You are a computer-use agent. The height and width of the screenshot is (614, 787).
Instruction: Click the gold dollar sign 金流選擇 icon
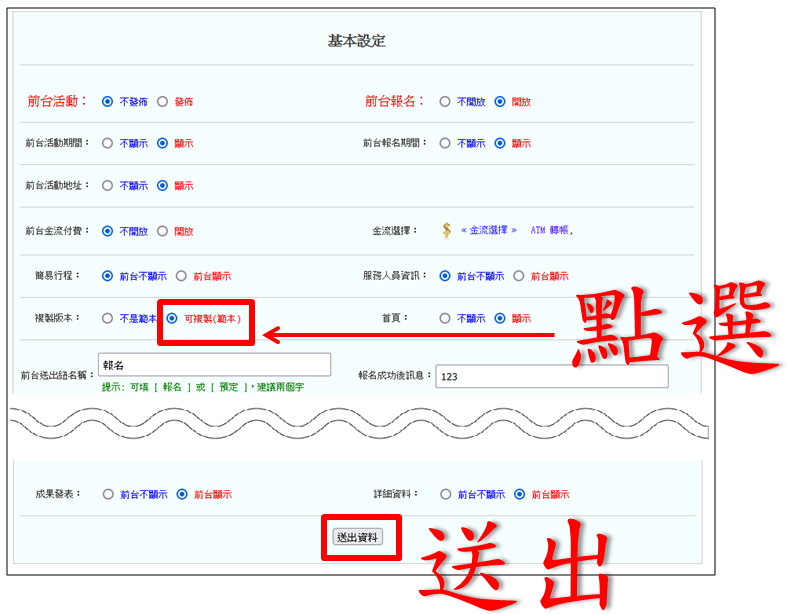(447, 231)
